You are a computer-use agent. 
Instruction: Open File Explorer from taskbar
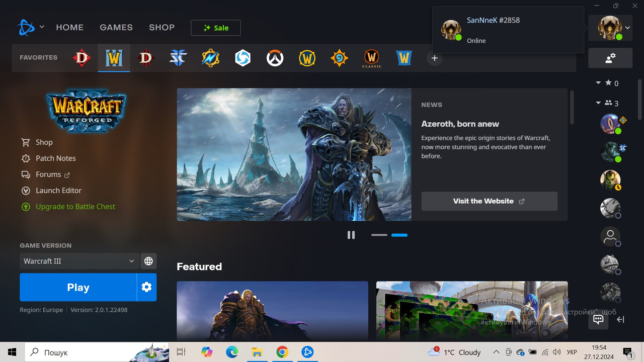257,352
